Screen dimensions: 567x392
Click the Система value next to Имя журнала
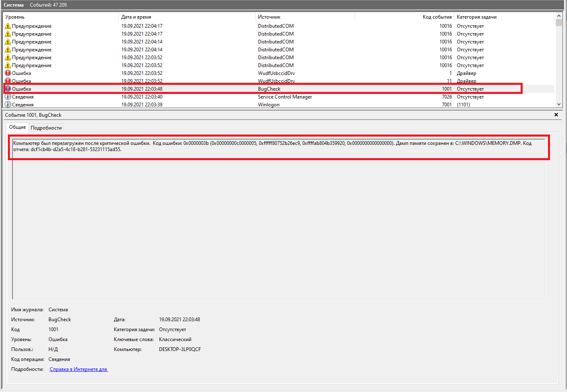coord(58,310)
